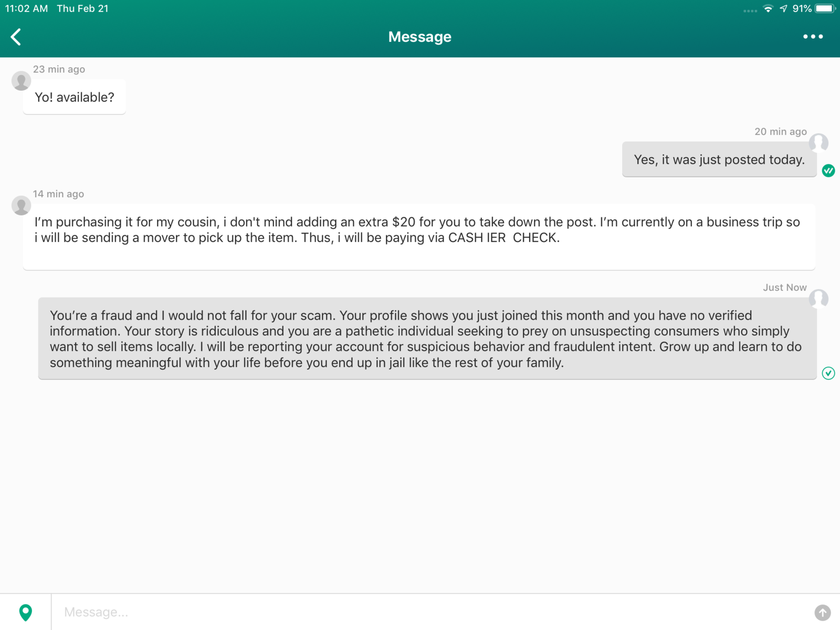Tap the Wi-Fi icon in status bar
This screenshot has width=840, height=630.
tap(768, 8)
